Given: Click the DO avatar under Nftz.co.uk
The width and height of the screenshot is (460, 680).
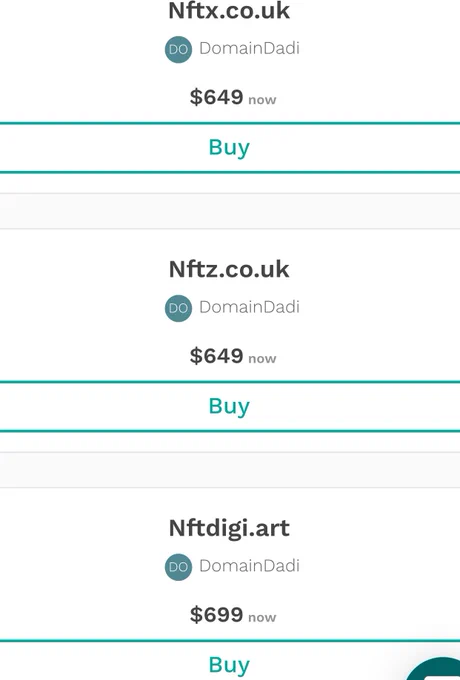Looking at the screenshot, I should point(178,308).
